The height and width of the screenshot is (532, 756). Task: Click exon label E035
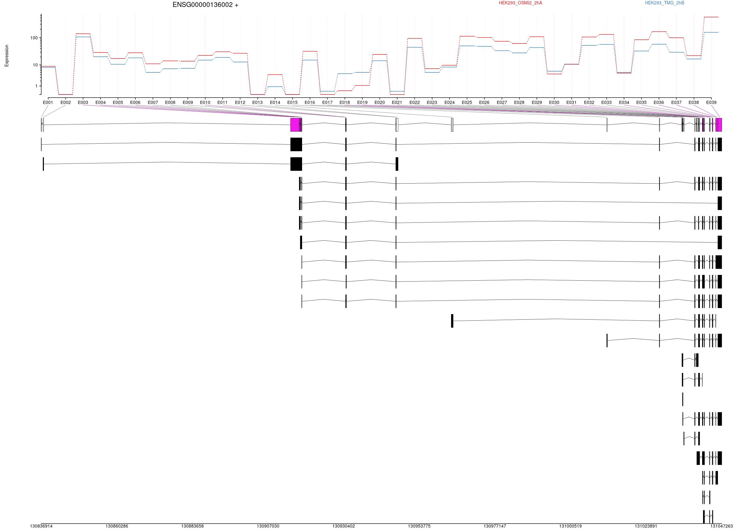tap(641, 102)
